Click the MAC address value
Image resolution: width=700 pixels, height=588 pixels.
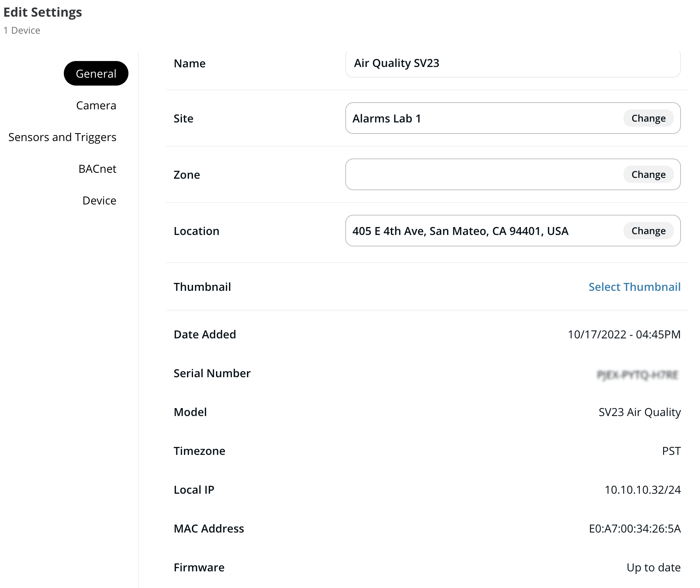click(635, 529)
